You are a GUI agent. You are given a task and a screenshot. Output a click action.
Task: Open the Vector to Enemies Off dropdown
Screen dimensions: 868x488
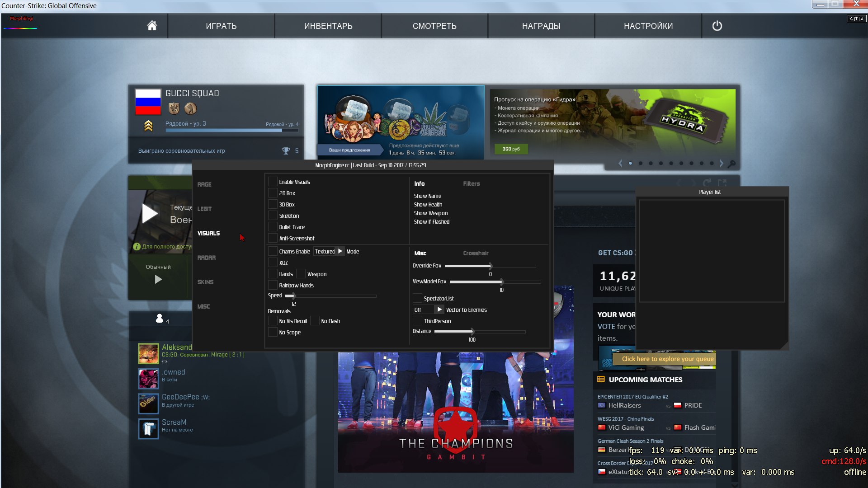click(429, 310)
